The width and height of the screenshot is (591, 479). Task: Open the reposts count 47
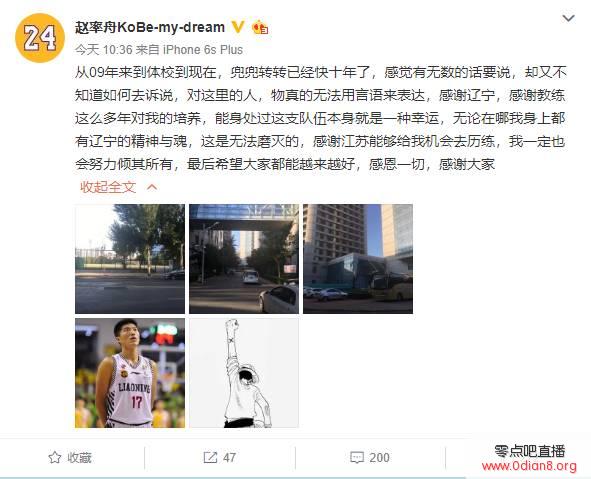[230, 458]
